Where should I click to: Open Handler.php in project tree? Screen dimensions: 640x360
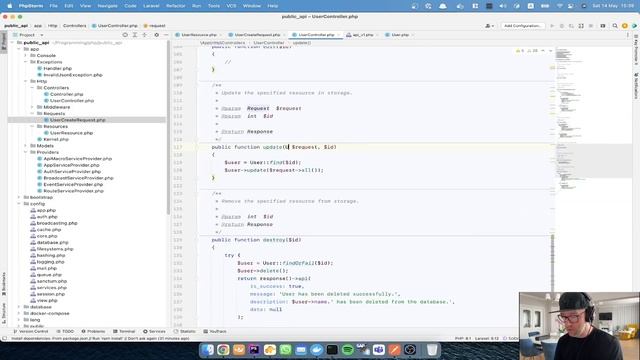pyautogui.click(x=54, y=69)
